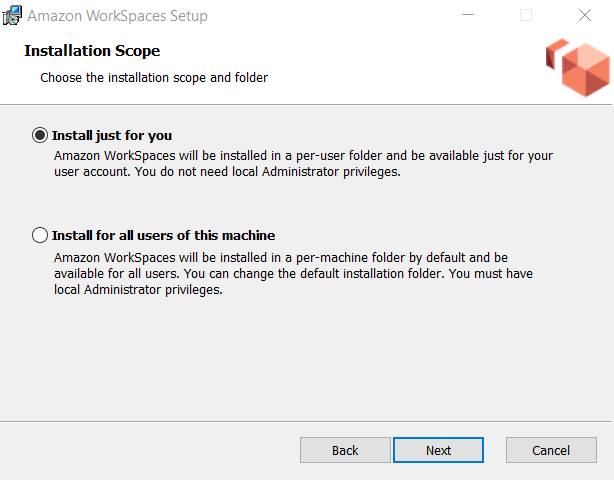The height and width of the screenshot is (480, 614).
Task: Click "Install for all users of this machine" label
Action: (163, 236)
